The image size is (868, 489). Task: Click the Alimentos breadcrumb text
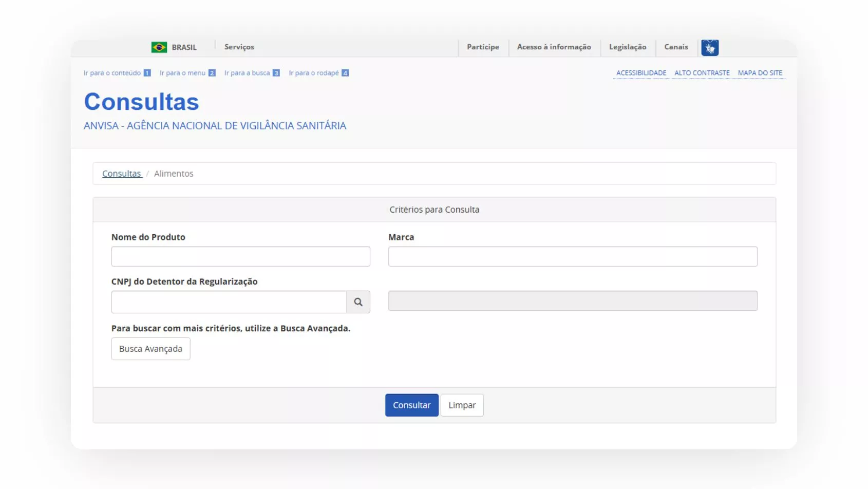point(174,174)
